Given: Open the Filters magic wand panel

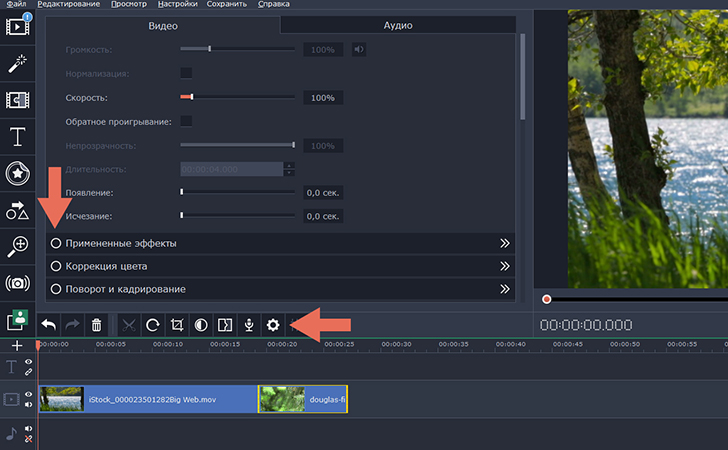Looking at the screenshot, I should tap(17, 62).
